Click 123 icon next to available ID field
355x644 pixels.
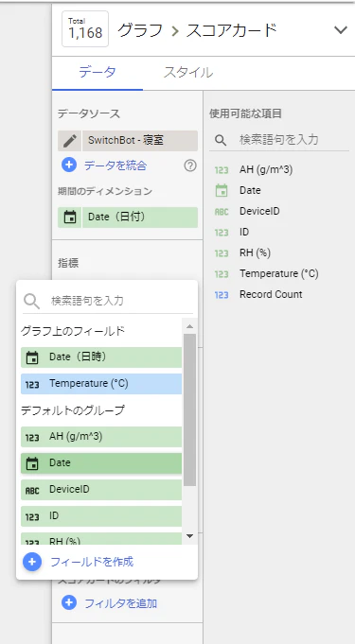(222, 233)
